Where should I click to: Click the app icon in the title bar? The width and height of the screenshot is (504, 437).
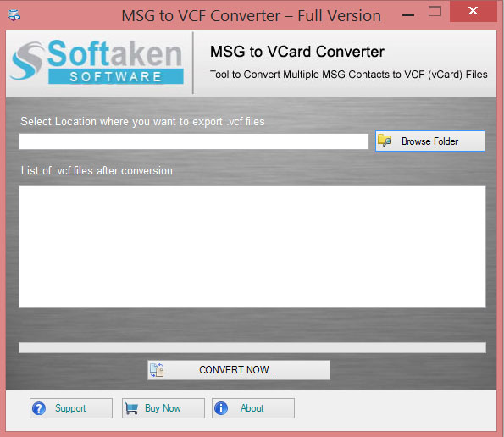tap(14, 15)
